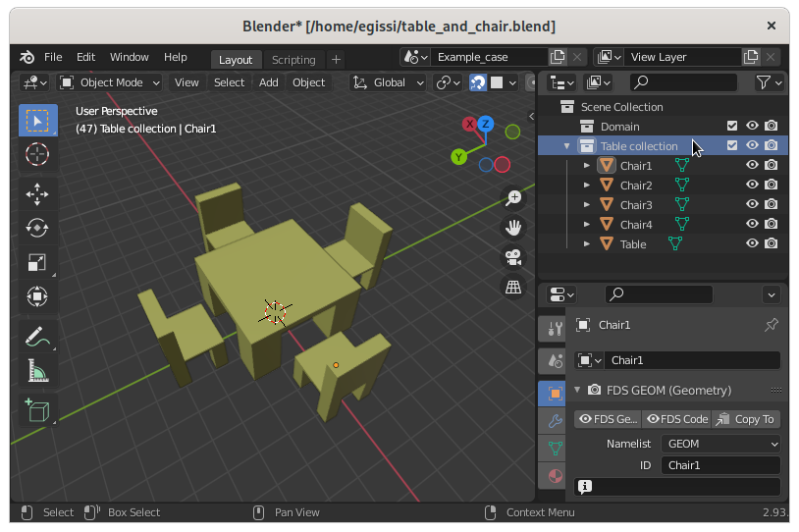Pick the Measure tool

click(x=37, y=371)
